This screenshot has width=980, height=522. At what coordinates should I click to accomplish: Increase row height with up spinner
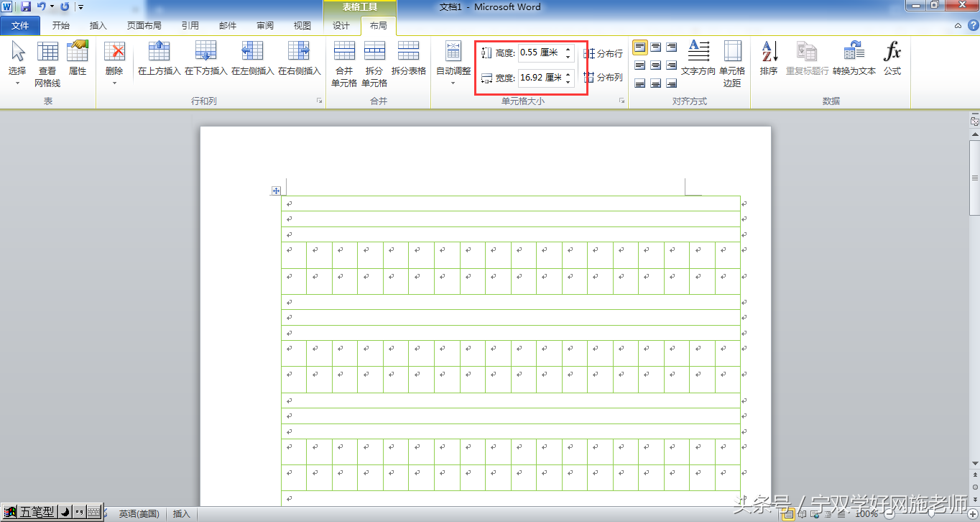click(x=568, y=49)
